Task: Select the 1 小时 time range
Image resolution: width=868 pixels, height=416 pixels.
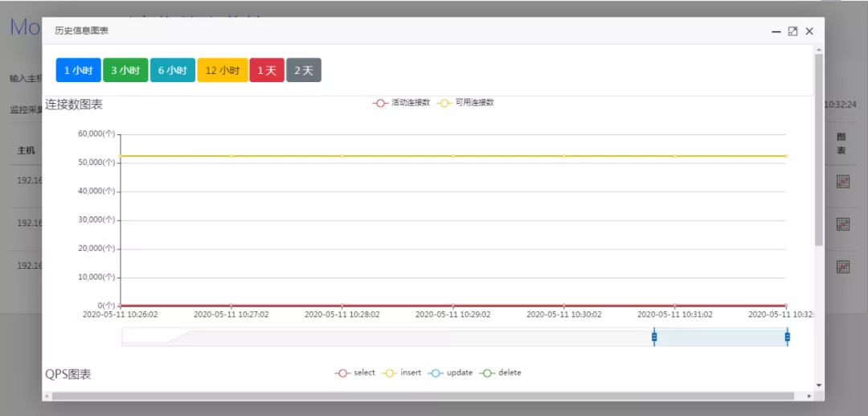Action: [x=78, y=70]
